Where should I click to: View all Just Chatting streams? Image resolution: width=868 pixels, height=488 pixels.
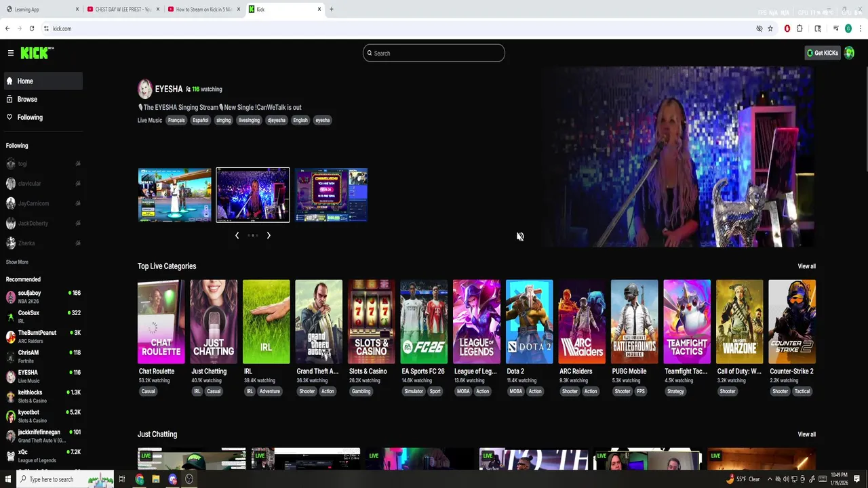tap(806, 434)
